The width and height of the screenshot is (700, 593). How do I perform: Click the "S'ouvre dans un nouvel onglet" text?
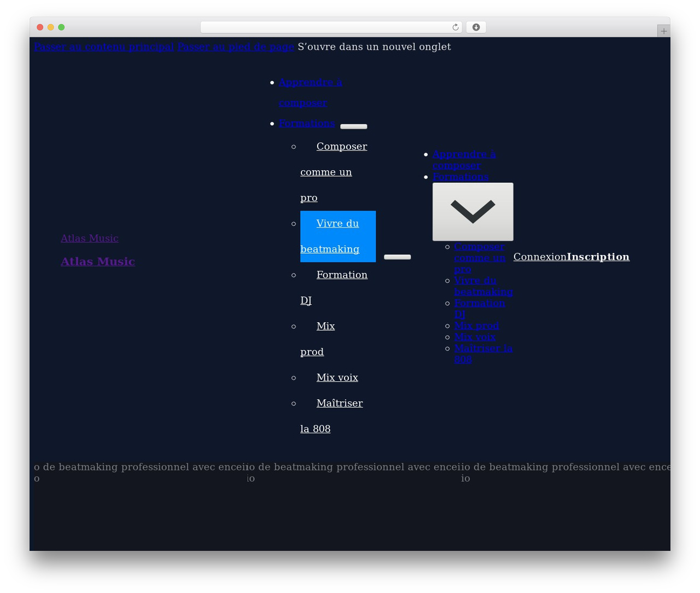[x=374, y=46]
